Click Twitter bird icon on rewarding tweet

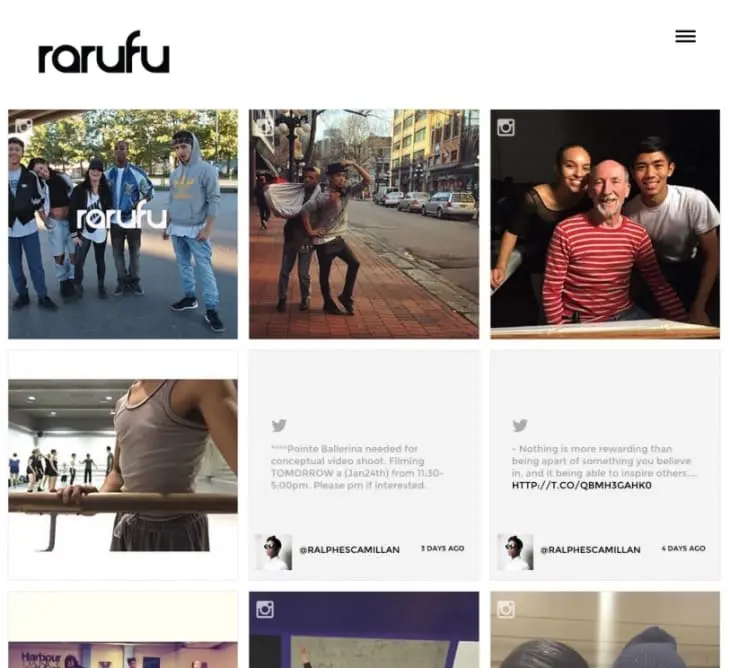[x=520, y=425]
